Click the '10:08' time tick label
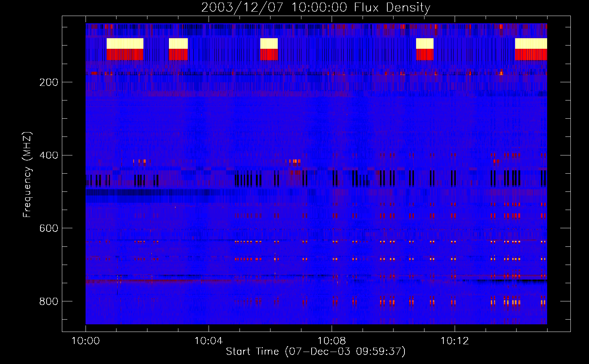The image size is (589, 364). point(332,341)
